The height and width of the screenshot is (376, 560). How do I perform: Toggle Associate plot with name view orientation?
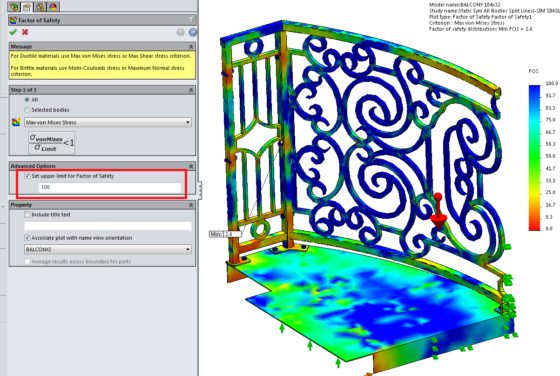[x=27, y=238]
